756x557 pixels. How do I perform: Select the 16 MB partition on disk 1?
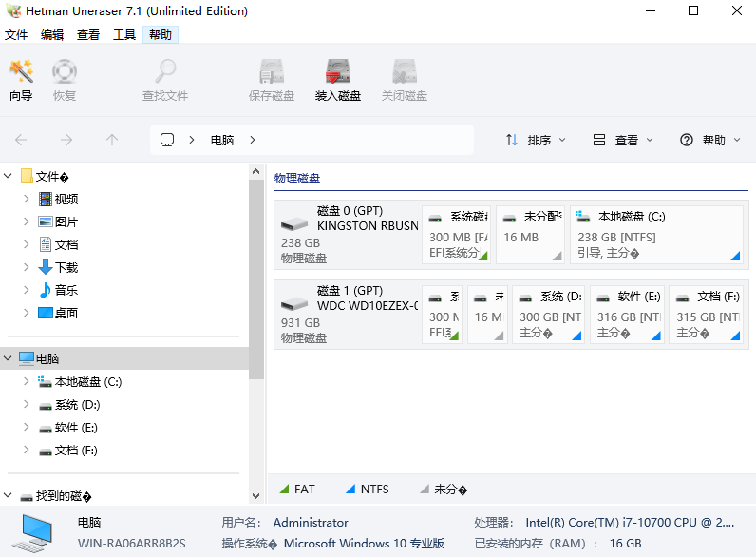[487, 315]
